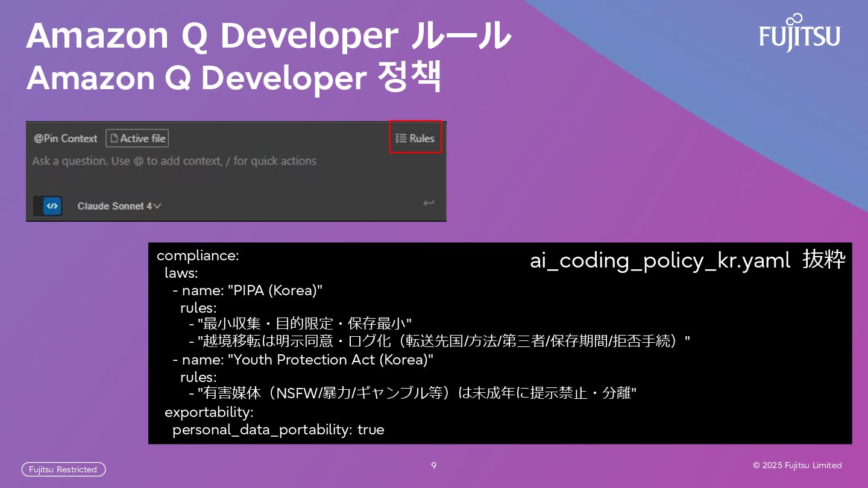The width and height of the screenshot is (868, 488).
Task: Click the 'laws:' line in YAML
Action: point(181,273)
